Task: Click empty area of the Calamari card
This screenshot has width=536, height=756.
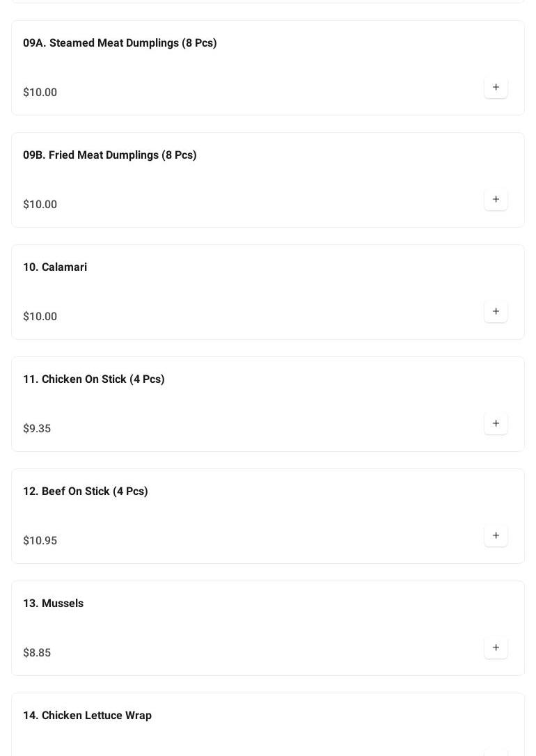Action: 278,292
